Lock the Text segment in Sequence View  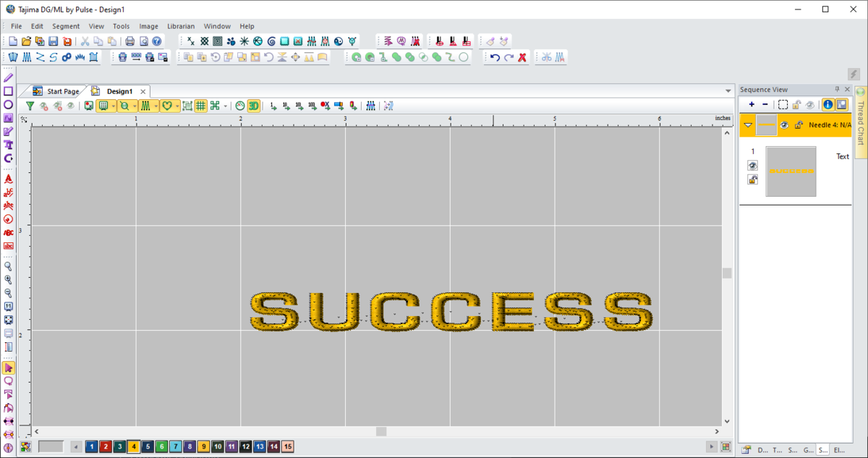click(752, 179)
